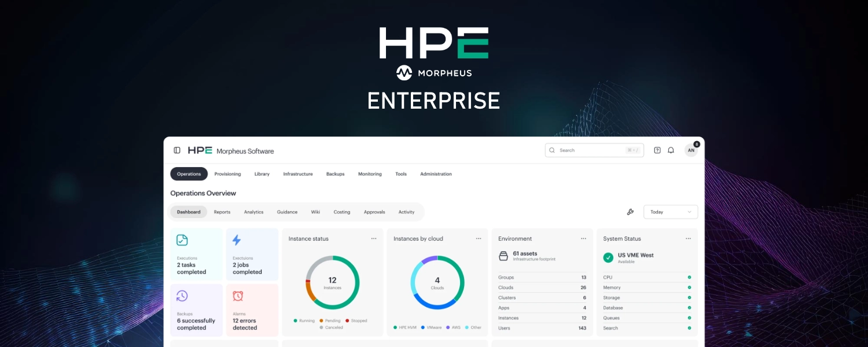Click the Queues status row
This screenshot has height=347, width=868.
point(647,318)
